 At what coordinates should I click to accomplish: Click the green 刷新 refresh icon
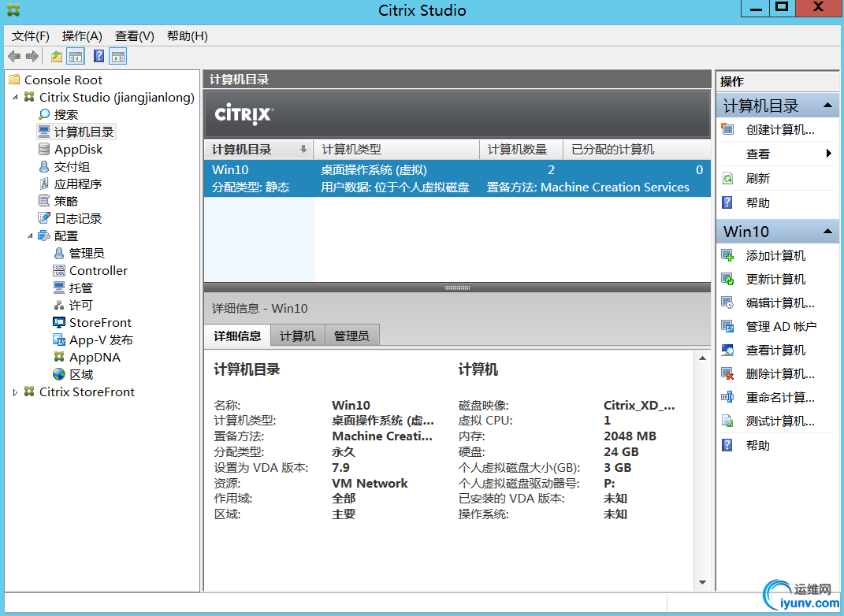[x=727, y=178]
